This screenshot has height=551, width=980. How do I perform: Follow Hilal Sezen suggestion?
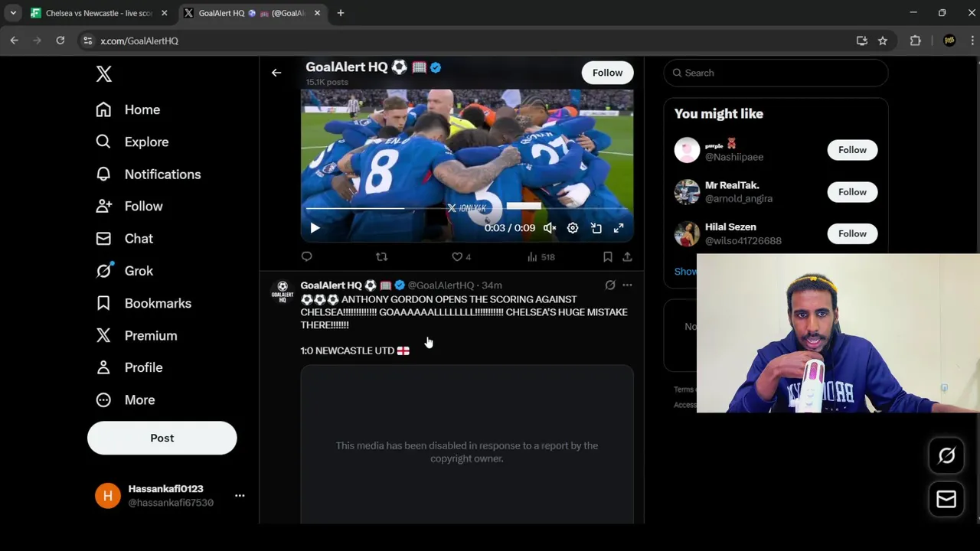tap(852, 233)
